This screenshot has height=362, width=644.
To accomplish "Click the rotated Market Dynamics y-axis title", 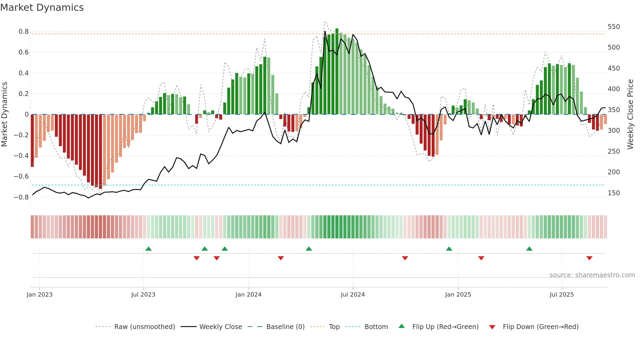I will click(x=4, y=114).
